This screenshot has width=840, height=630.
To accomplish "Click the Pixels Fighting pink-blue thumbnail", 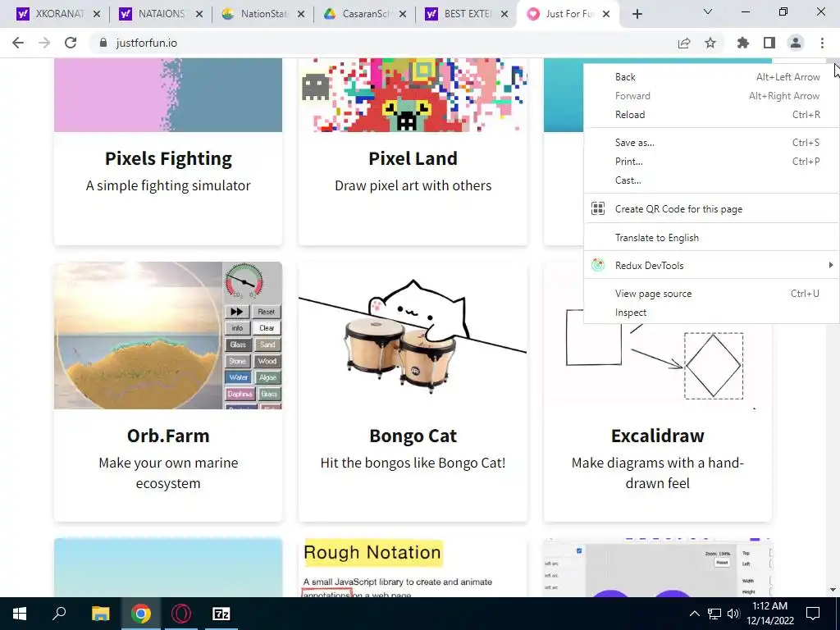I will tap(168, 95).
